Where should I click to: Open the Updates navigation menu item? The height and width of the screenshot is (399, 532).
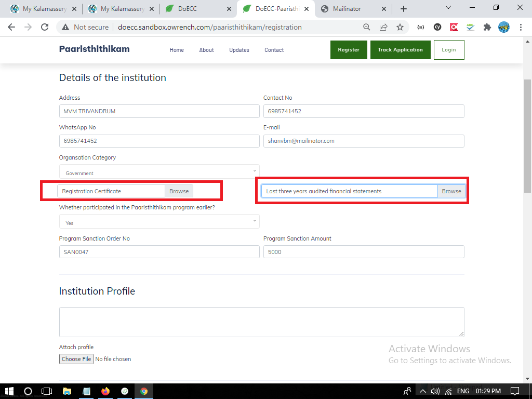pos(239,50)
